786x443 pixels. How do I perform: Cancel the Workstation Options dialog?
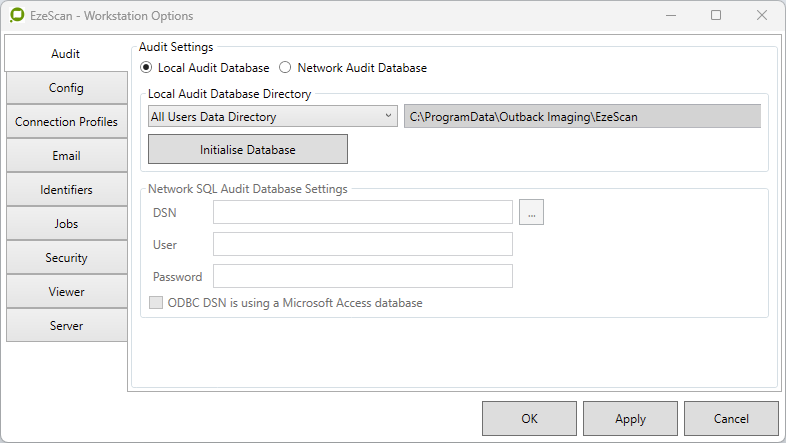click(x=731, y=419)
